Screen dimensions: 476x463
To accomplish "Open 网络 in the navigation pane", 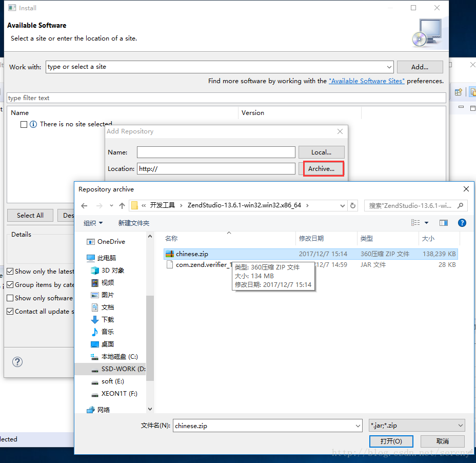I will pyautogui.click(x=98, y=410).
